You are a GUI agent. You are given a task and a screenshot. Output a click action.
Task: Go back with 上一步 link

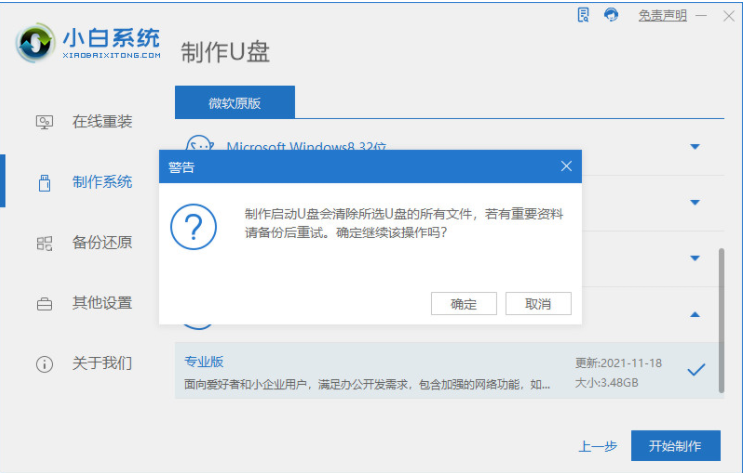point(597,447)
